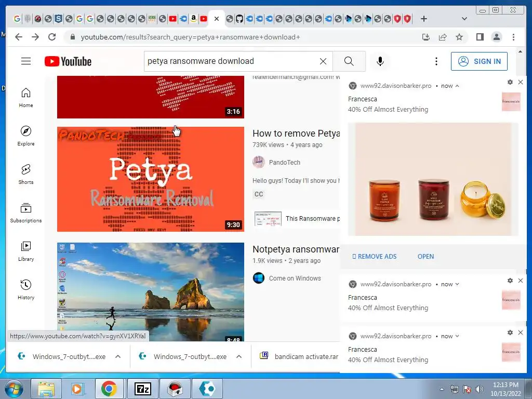532x399 pixels.
Task: Click OPEN in the Francesca notification
Action: (425, 257)
